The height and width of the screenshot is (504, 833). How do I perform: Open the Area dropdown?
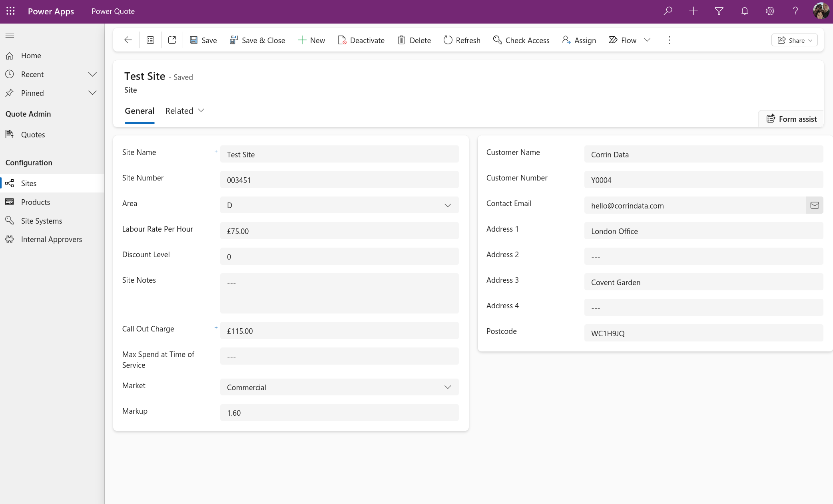pos(448,205)
